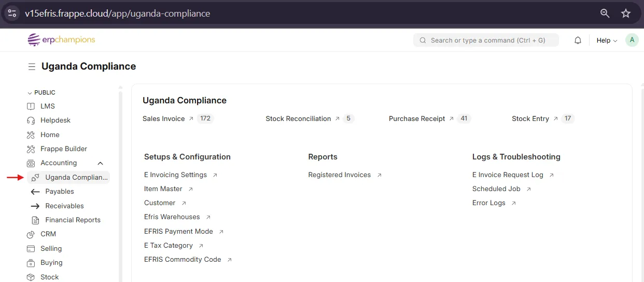The width and height of the screenshot is (644, 282).
Task: Click the Payables arrow icon
Action: (35, 192)
